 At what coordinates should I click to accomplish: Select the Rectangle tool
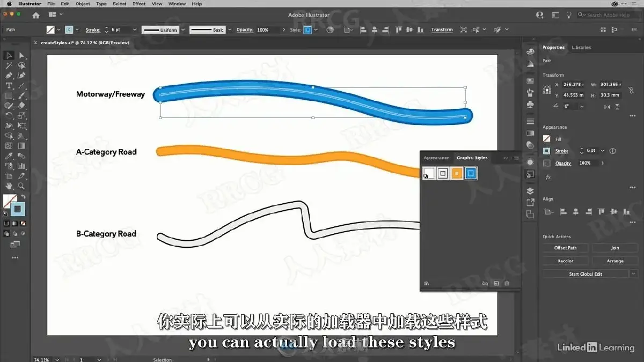pos(9,96)
